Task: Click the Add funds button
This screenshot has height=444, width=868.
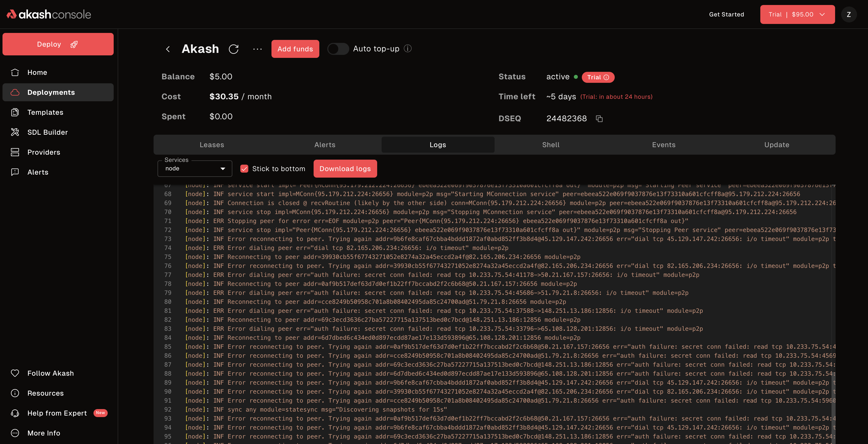Action: [x=295, y=49]
